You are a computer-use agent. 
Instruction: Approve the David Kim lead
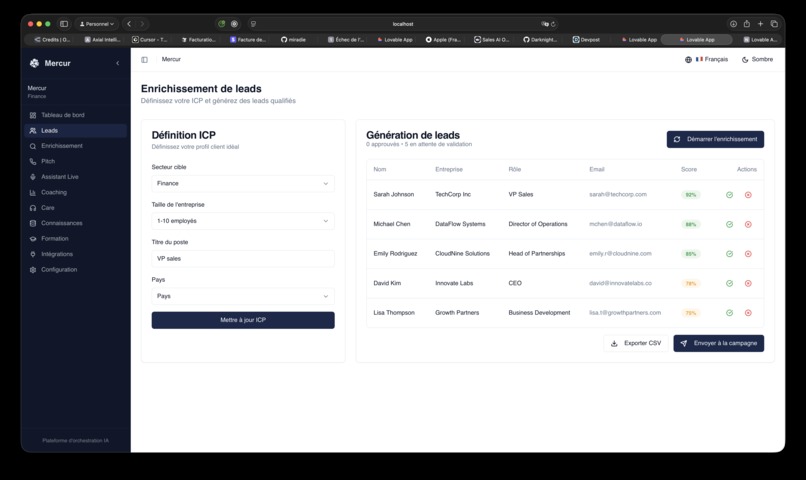[729, 283]
